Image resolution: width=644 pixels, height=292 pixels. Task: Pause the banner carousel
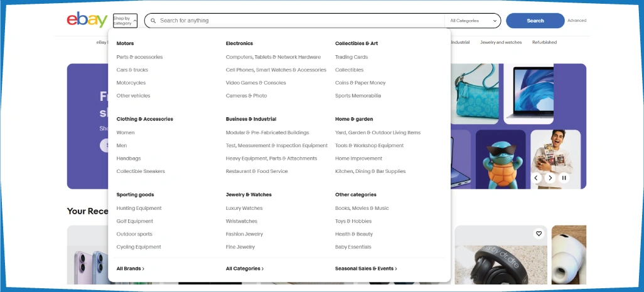point(564,178)
